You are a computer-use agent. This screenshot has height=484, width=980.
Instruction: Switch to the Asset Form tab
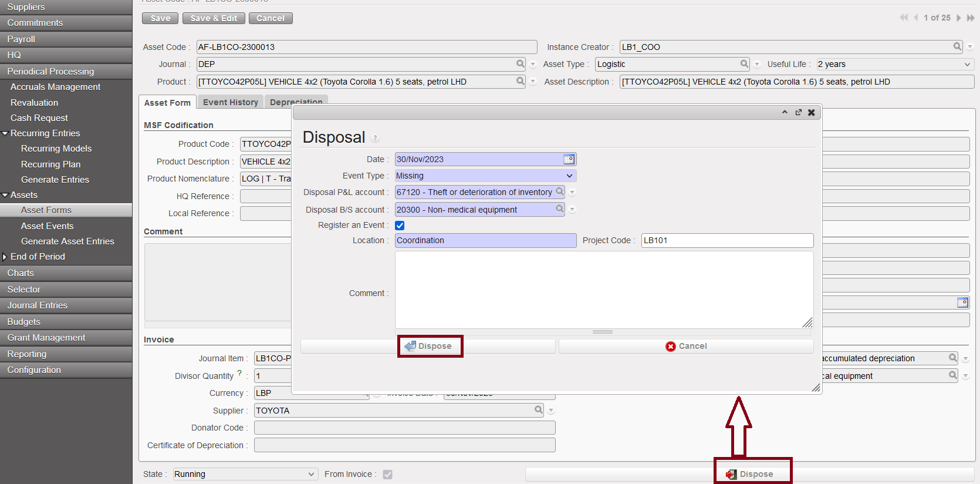tap(167, 102)
